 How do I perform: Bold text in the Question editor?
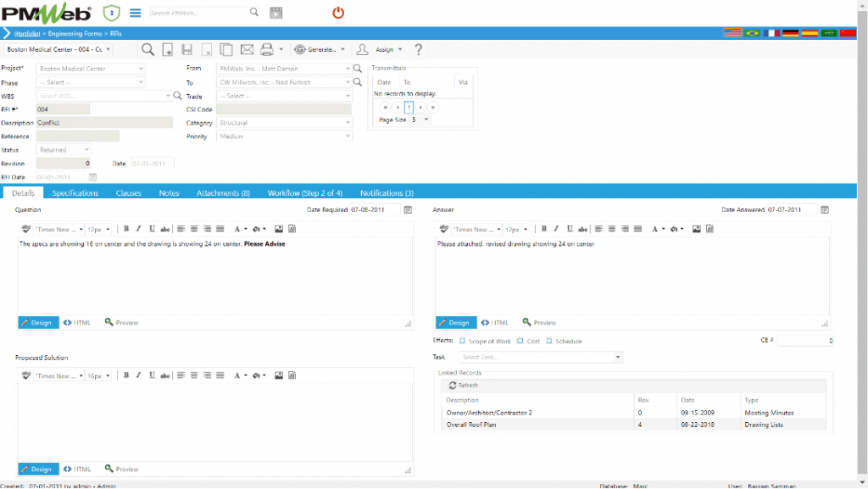click(x=126, y=229)
